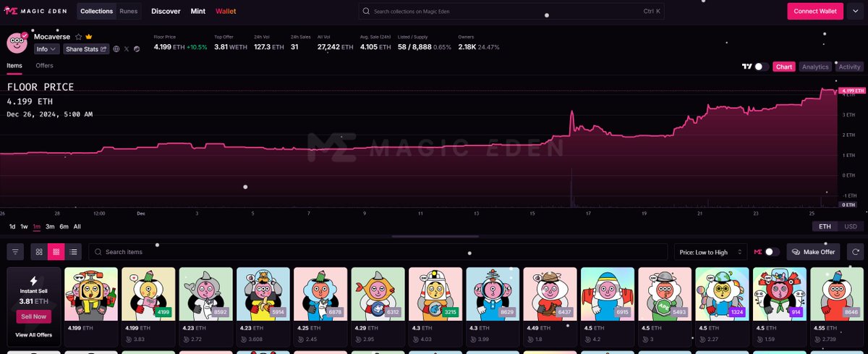Open the Mocaverse #1324 thumbnail

[722, 294]
